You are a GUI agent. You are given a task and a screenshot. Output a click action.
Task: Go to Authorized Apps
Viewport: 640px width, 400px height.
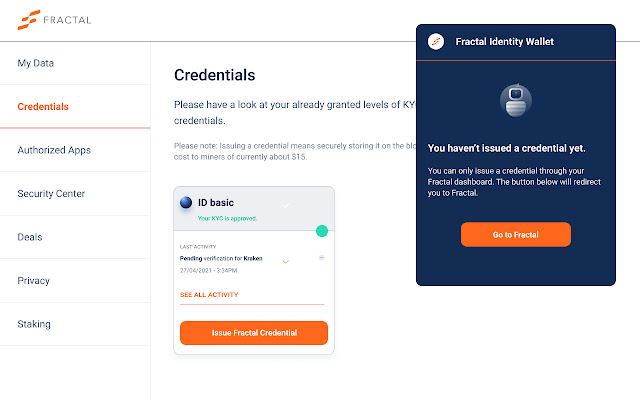click(54, 150)
